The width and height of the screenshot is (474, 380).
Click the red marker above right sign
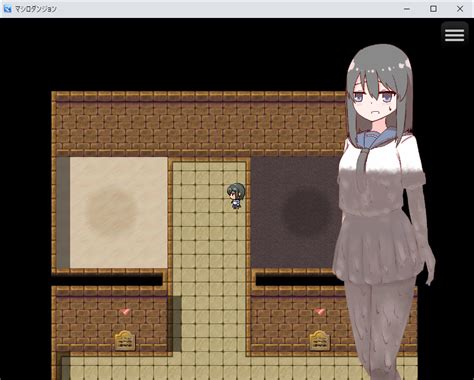pyautogui.click(x=319, y=312)
